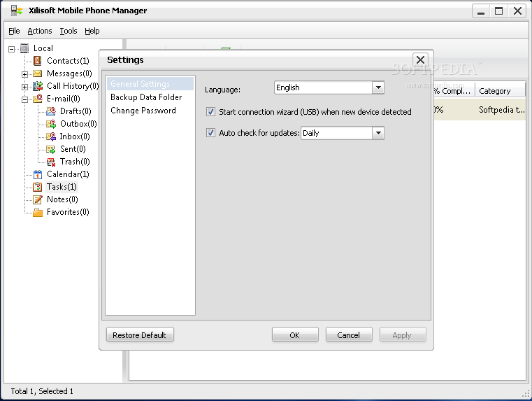Click the Apply button
The height and width of the screenshot is (401, 532).
tap(403, 335)
